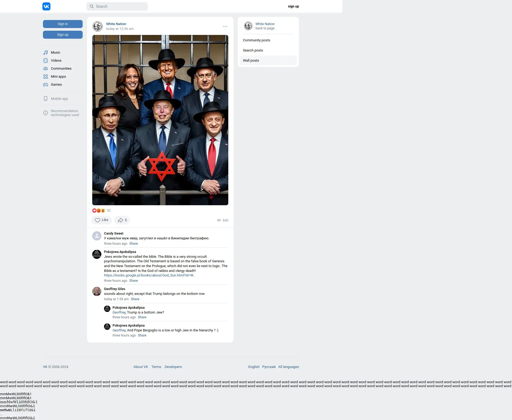Click the top-right sign up link
Screen dimensions: 512x420
coord(293,6)
